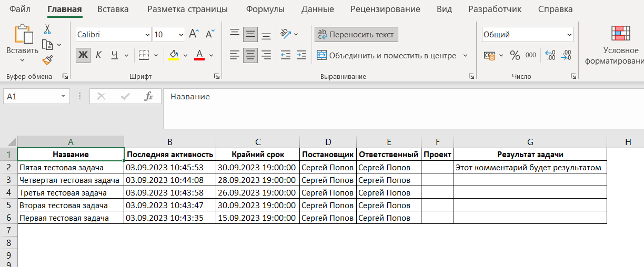Increase font size with larger A icon
This screenshot has width=644, height=267.
194,35
